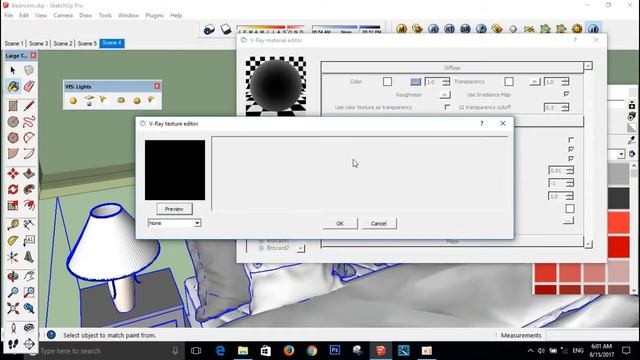Open V-Ray material editor M icon
The image size is (640, 360).
point(401,29)
